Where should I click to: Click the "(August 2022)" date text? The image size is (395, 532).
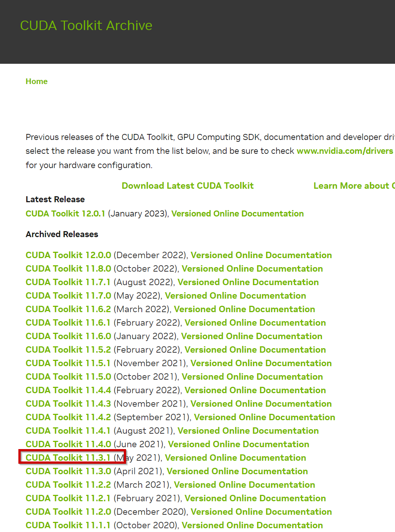(x=144, y=282)
